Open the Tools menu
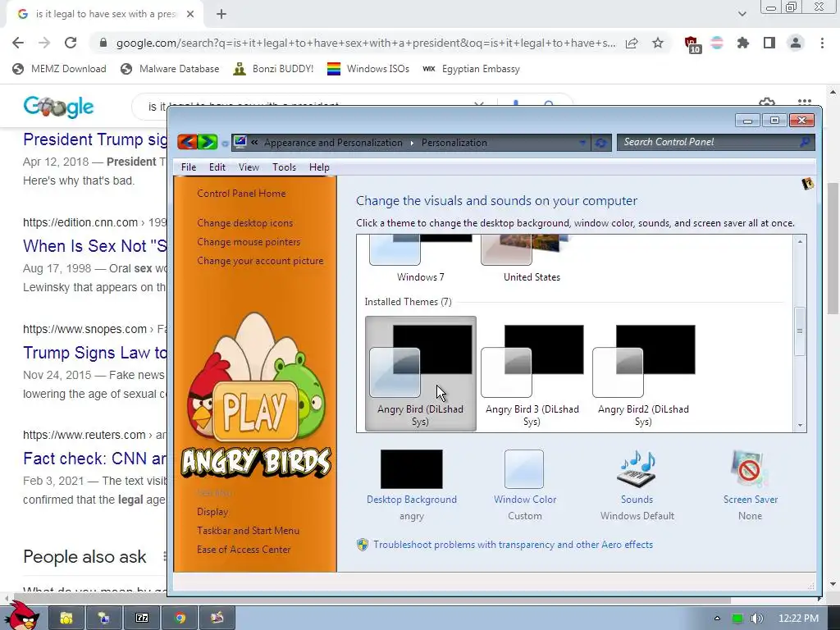This screenshot has width=840, height=630. coord(284,167)
